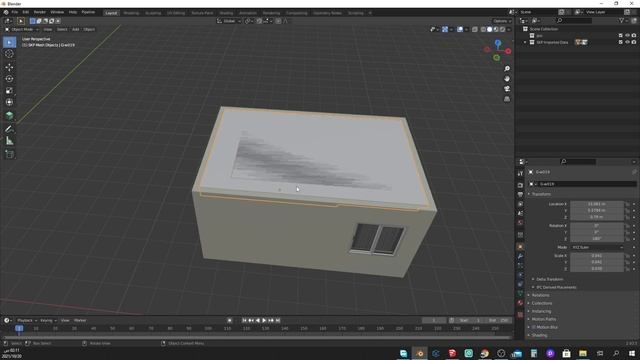Expand SKP Imported Data in outliner
640x360 pixels.
pos(526,42)
